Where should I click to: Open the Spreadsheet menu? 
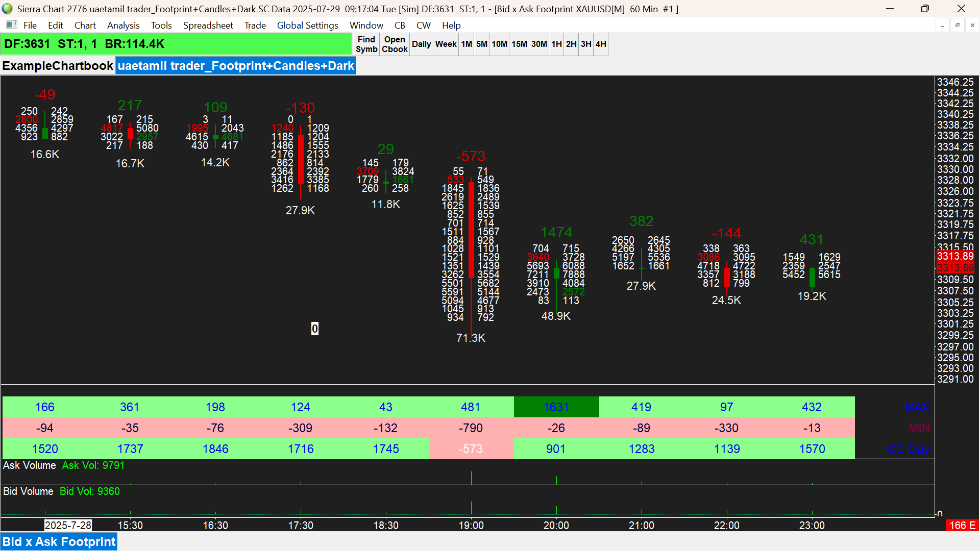[x=208, y=26]
